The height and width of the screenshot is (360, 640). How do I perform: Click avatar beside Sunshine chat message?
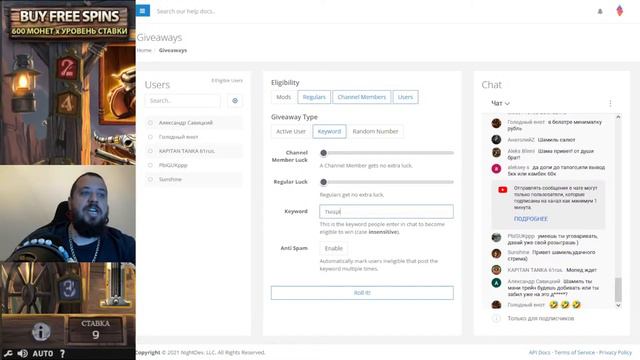pos(496,253)
